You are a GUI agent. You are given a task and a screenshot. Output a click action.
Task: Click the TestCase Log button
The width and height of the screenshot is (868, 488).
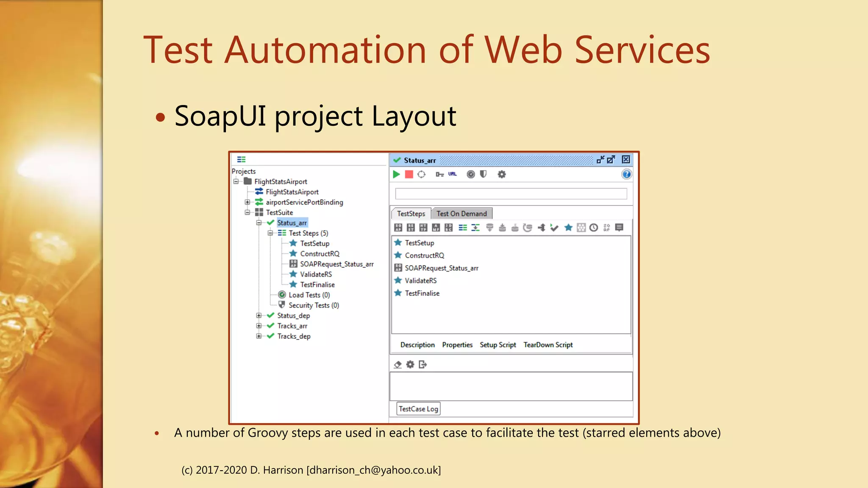coord(418,409)
